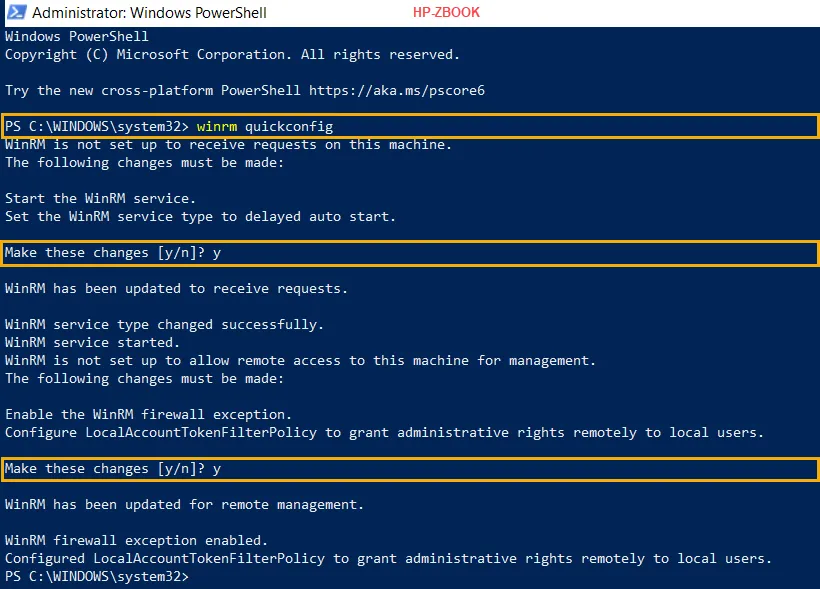Click the second "Make these changes [y/n]? y" line
The width and height of the screenshot is (820, 589).
[113, 469]
